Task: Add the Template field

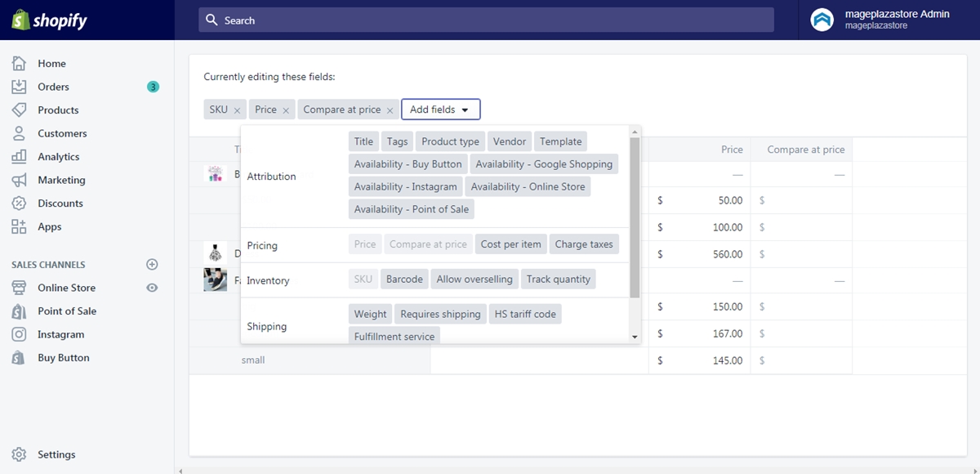Action: (x=560, y=141)
